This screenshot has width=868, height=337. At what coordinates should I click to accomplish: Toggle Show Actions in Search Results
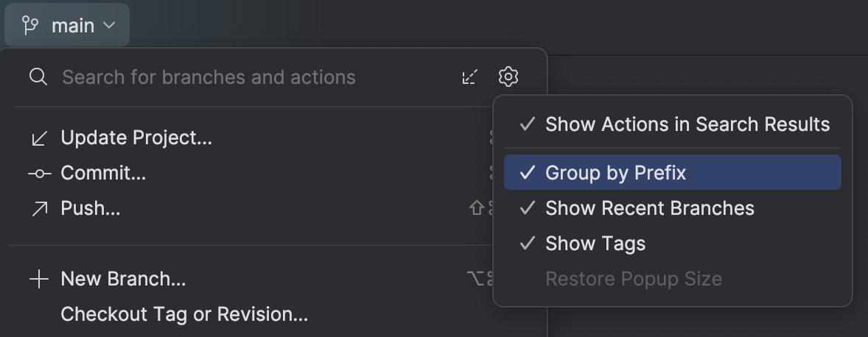(x=673, y=124)
